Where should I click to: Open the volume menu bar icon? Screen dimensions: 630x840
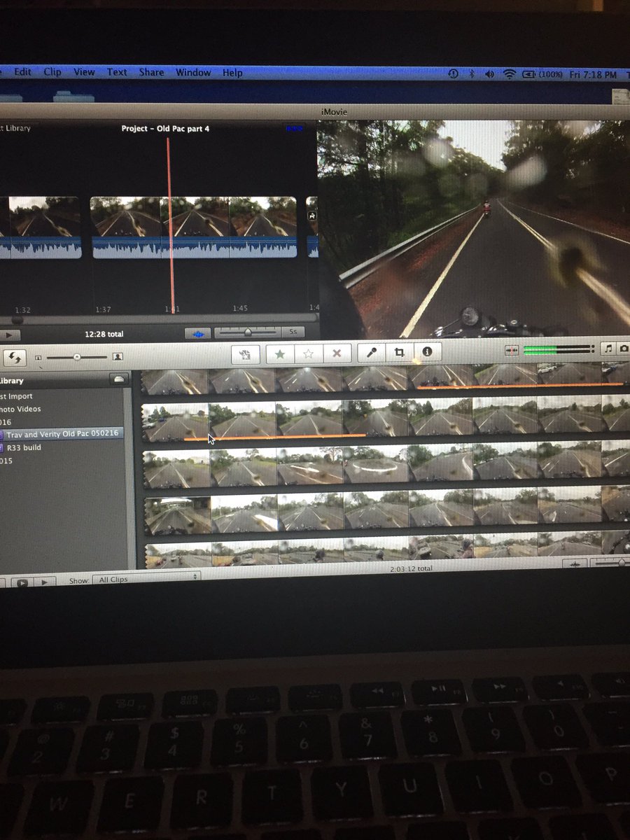click(x=489, y=74)
